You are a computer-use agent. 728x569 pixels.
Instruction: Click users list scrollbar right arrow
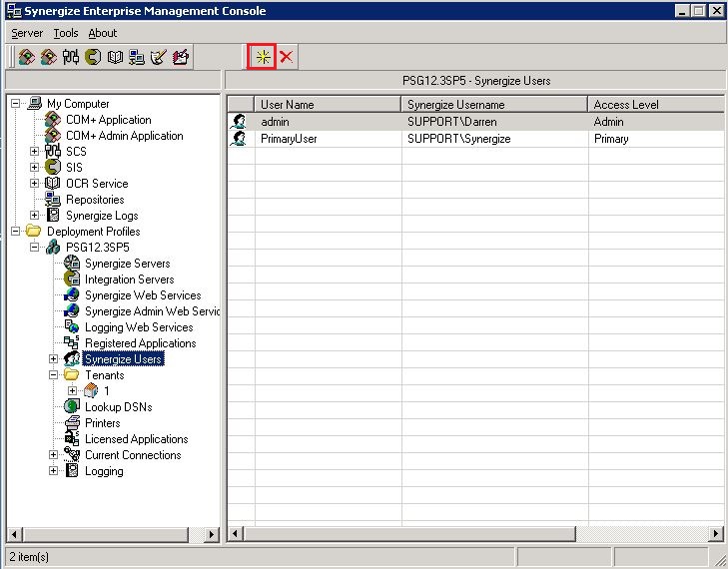click(x=715, y=534)
